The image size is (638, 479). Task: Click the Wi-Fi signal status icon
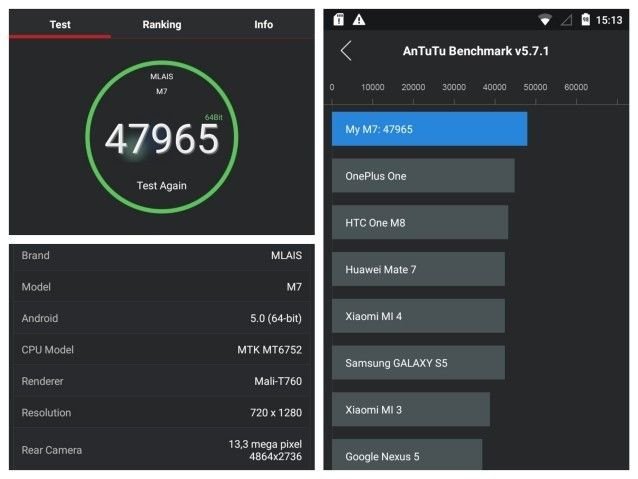544,20
